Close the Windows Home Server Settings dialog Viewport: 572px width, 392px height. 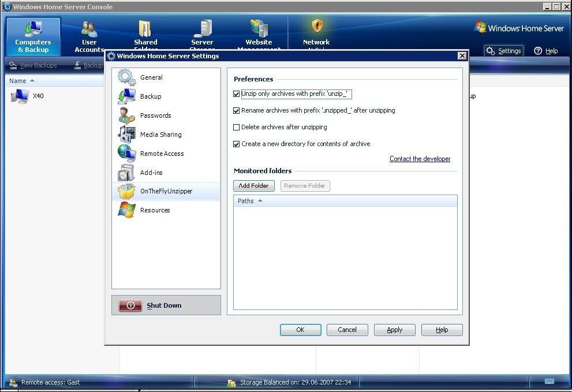click(462, 55)
